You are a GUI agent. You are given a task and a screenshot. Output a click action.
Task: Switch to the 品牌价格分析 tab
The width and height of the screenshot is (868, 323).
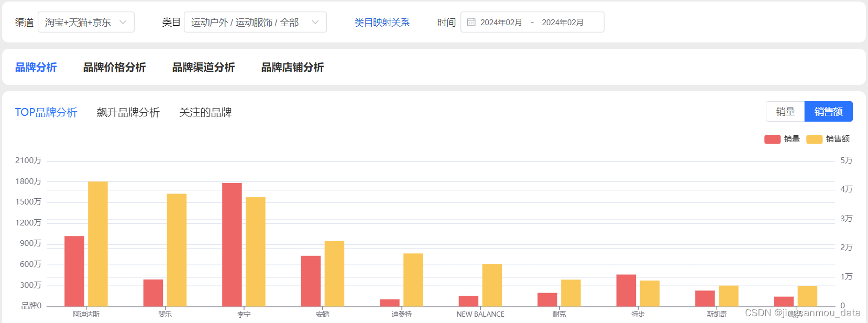114,67
